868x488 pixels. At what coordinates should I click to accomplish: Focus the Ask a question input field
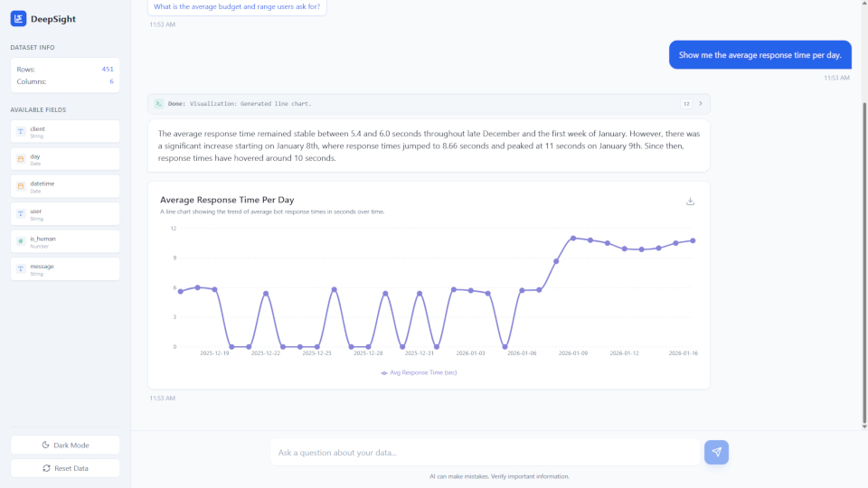click(485, 453)
